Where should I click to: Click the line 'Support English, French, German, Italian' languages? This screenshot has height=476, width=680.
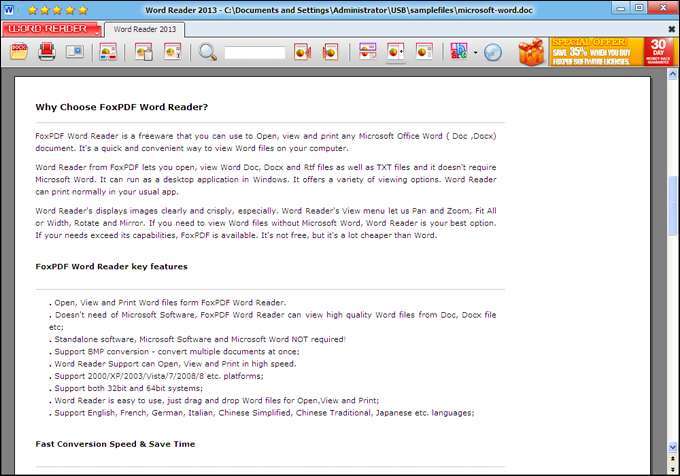click(262, 413)
